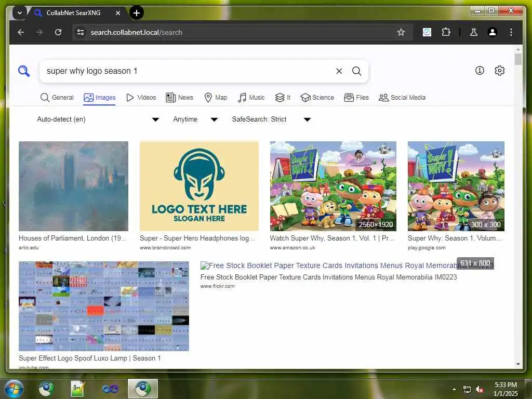Switch to the News tab
Viewport: 532px width, 399px height.
pos(179,98)
